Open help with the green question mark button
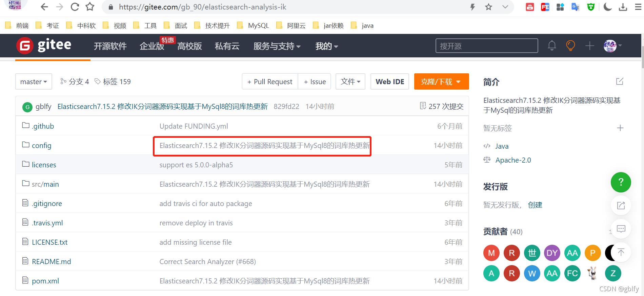This screenshot has width=644, height=296. click(x=621, y=182)
